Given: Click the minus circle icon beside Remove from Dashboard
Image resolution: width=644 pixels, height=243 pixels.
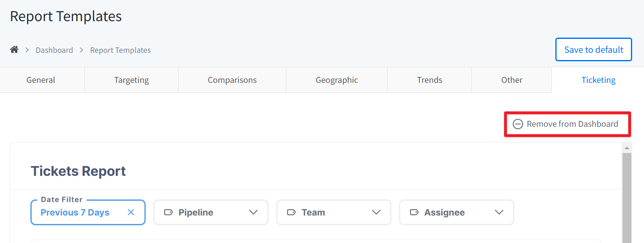Looking at the screenshot, I should (x=518, y=124).
